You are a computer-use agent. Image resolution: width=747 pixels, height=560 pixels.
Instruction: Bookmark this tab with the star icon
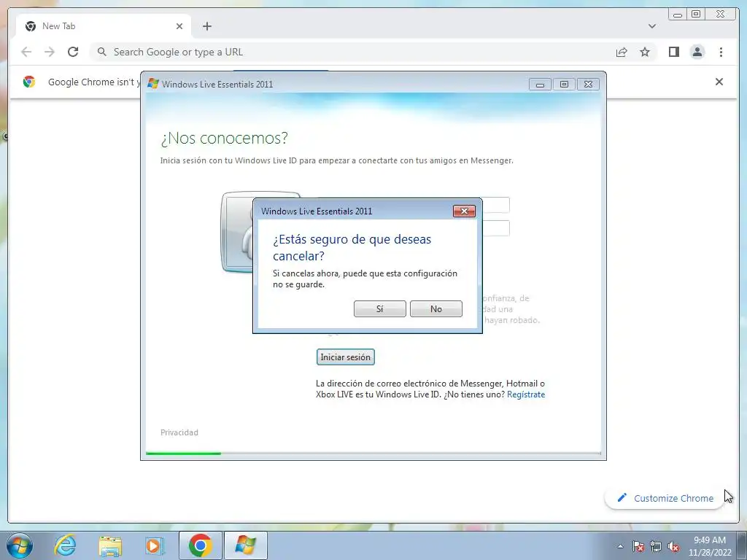pos(645,52)
